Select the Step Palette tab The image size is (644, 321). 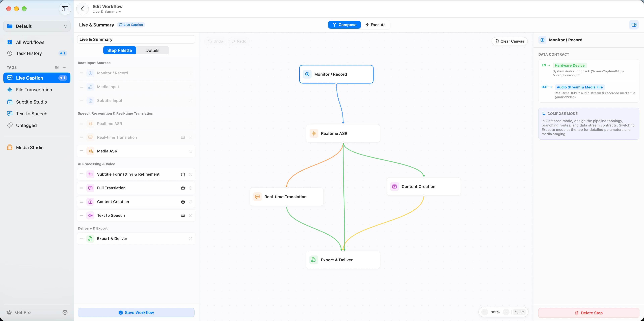[120, 50]
